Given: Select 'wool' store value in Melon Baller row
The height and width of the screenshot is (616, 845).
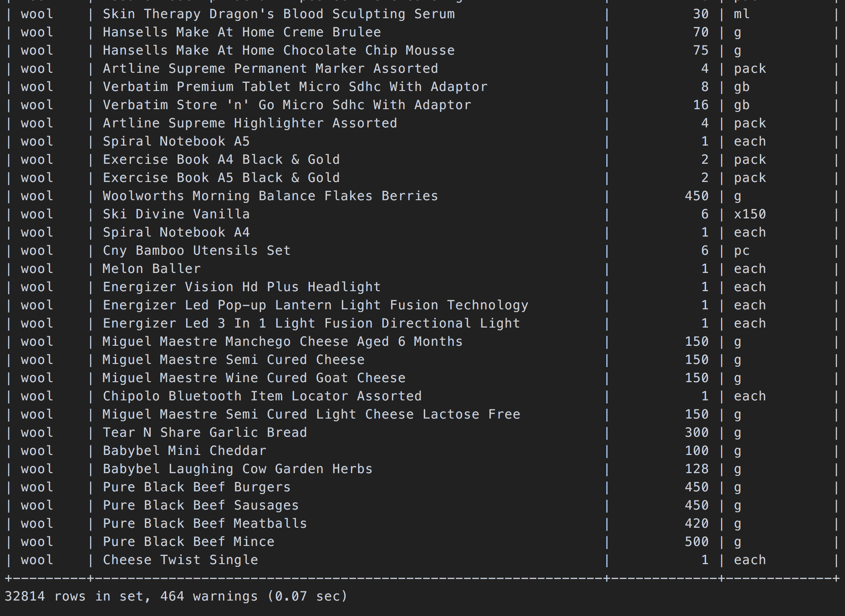Looking at the screenshot, I should [x=37, y=269].
